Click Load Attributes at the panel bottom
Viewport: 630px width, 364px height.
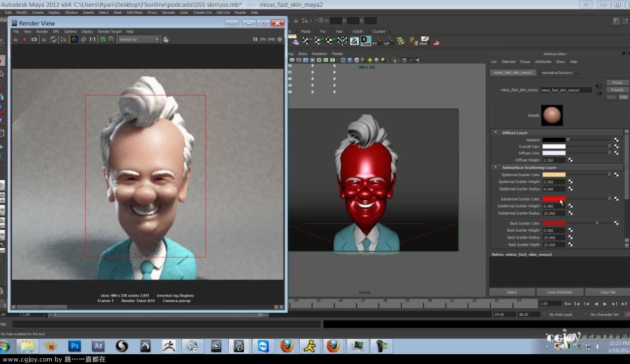[560, 292]
